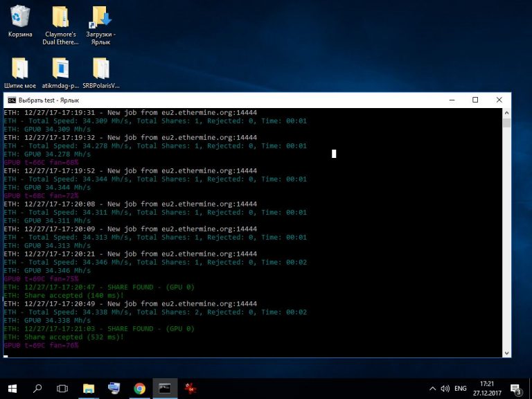Image resolution: width=532 pixels, height=399 pixels.
Task: Open the Корзина recycle bin icon
Action: (20, 17)
